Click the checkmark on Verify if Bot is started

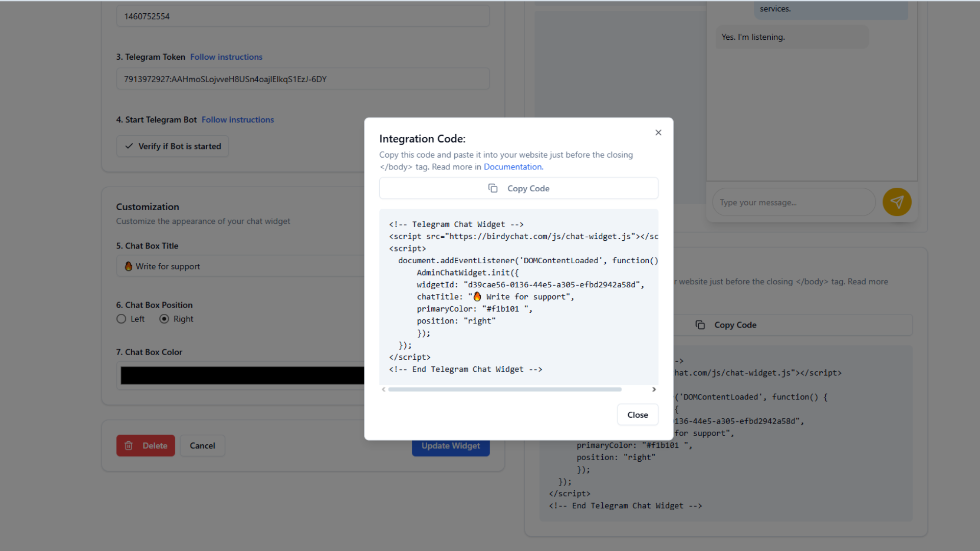click(129, 146)
